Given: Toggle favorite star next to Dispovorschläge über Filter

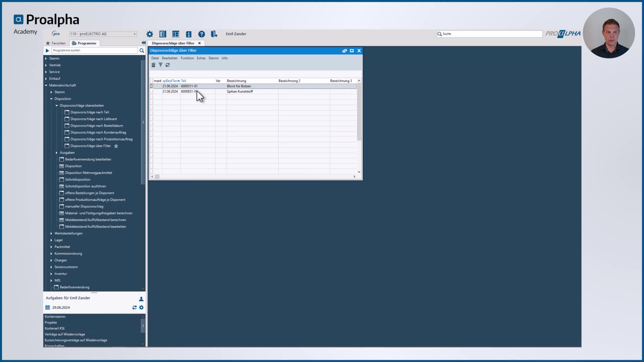Looking at the screenshot, I should [116, 146].
